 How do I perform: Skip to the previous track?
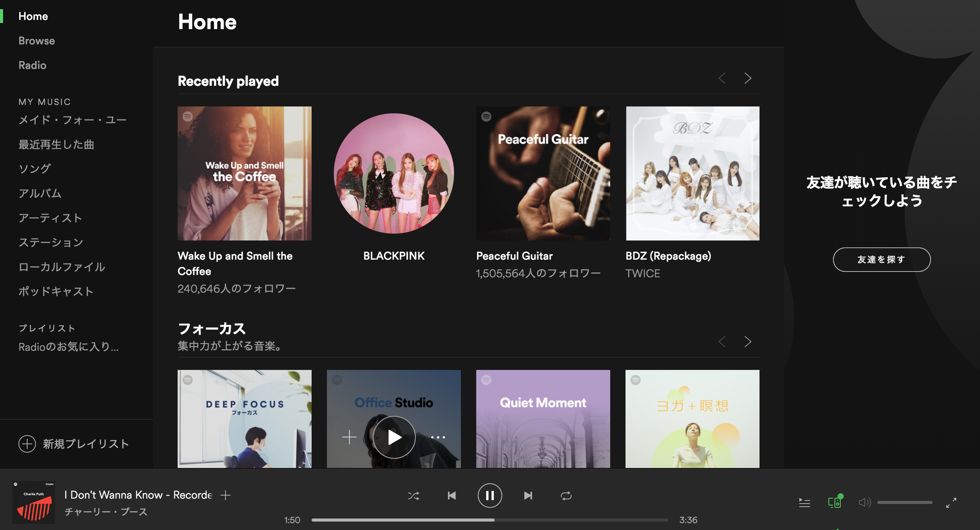tap(452, 496)
